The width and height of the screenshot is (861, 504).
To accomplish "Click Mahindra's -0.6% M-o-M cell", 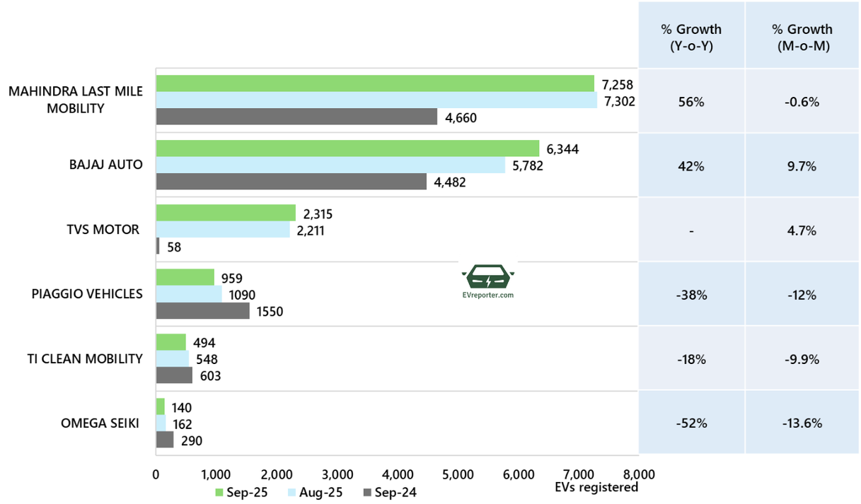I will (x=802, y=101).
